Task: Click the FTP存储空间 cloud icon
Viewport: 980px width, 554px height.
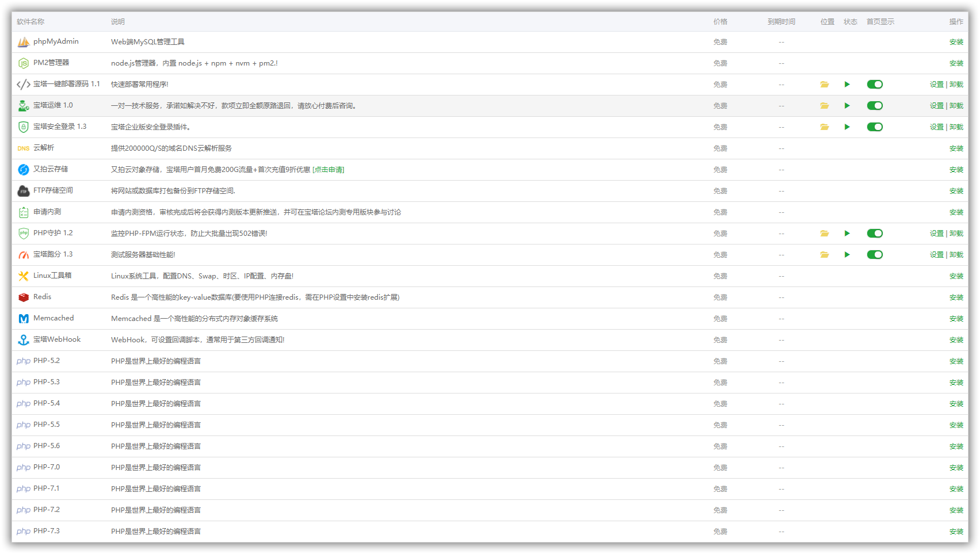Action: 24,191
